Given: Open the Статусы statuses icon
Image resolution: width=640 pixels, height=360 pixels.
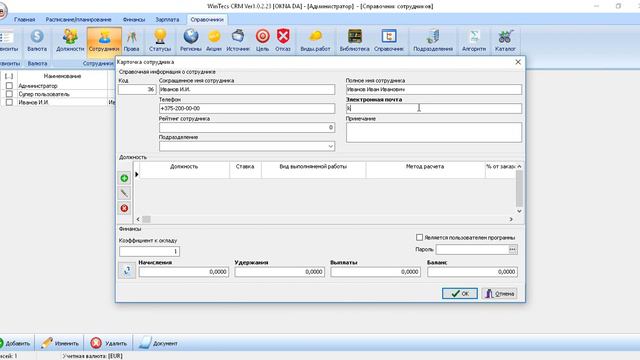Looking at the screenshot, I should tap(160, 40).
